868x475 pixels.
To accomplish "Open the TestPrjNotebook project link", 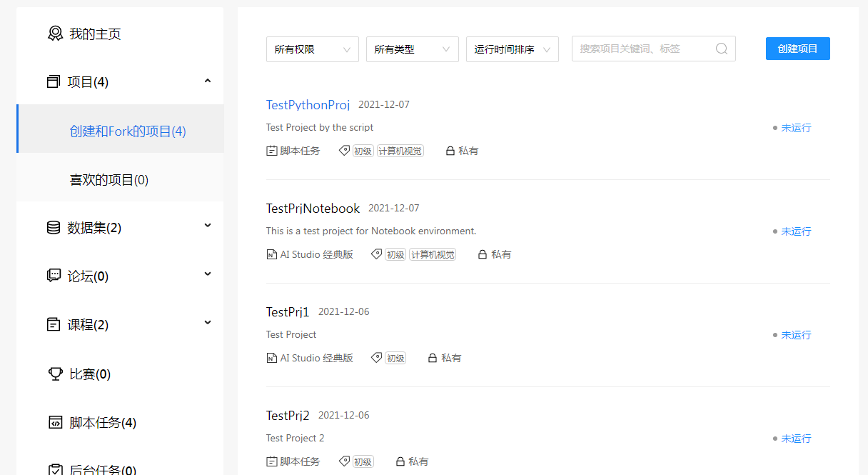I will (313, 209).
